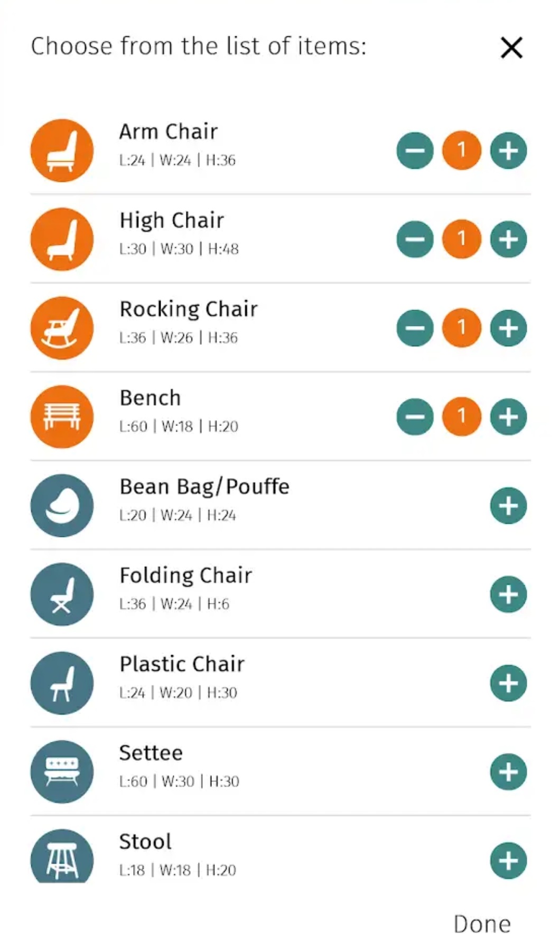Tap the Bean Bag/Pouffe icon

[x=62, y=506]
